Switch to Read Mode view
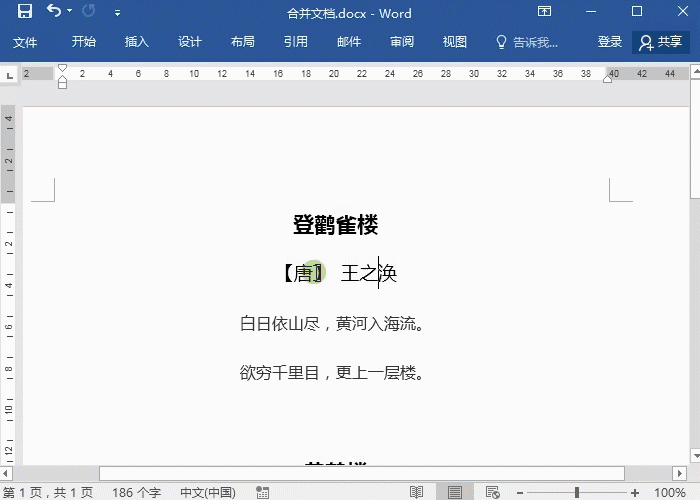Screen dimensions: 700x500 pyautogui.click(x=416, y=492)
